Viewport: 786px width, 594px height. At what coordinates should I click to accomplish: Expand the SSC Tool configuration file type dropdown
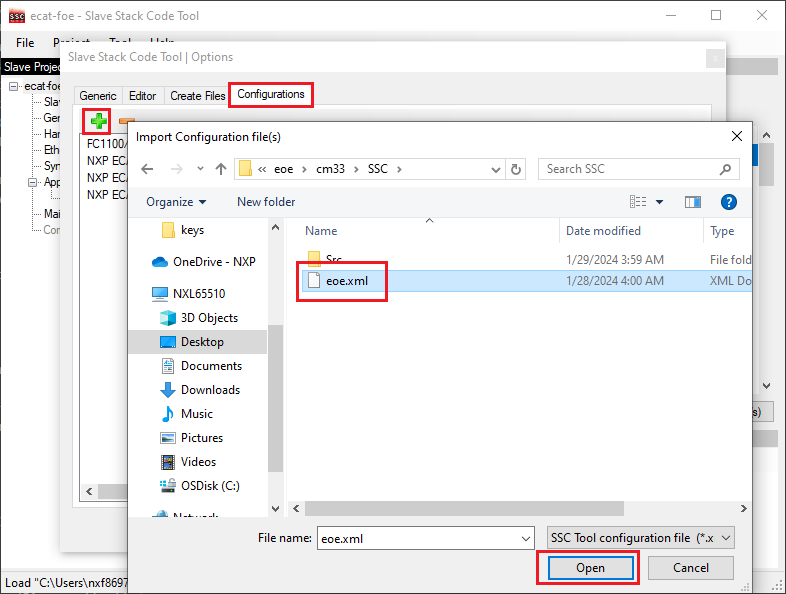tap(641, 538)
